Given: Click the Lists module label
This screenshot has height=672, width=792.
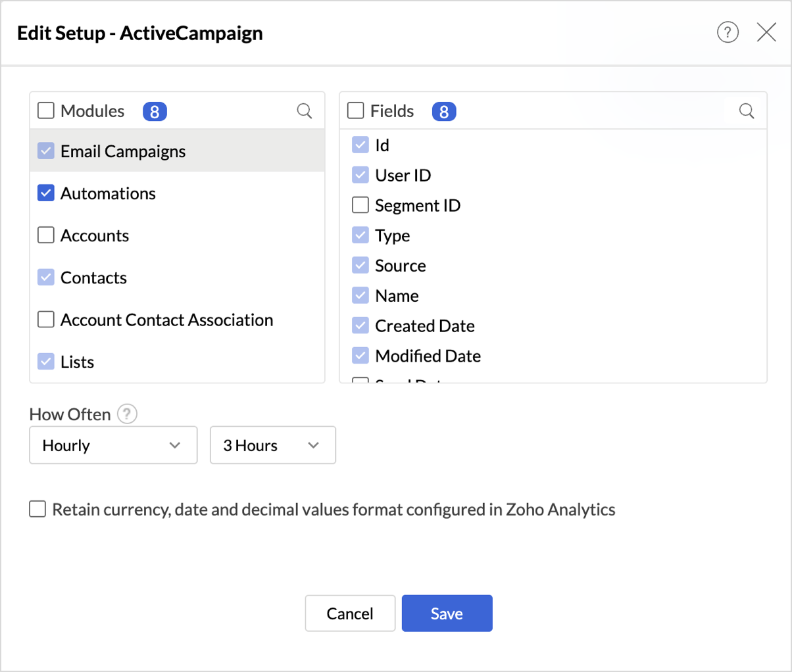Looking at the screenshot, I should pos(77,362).
